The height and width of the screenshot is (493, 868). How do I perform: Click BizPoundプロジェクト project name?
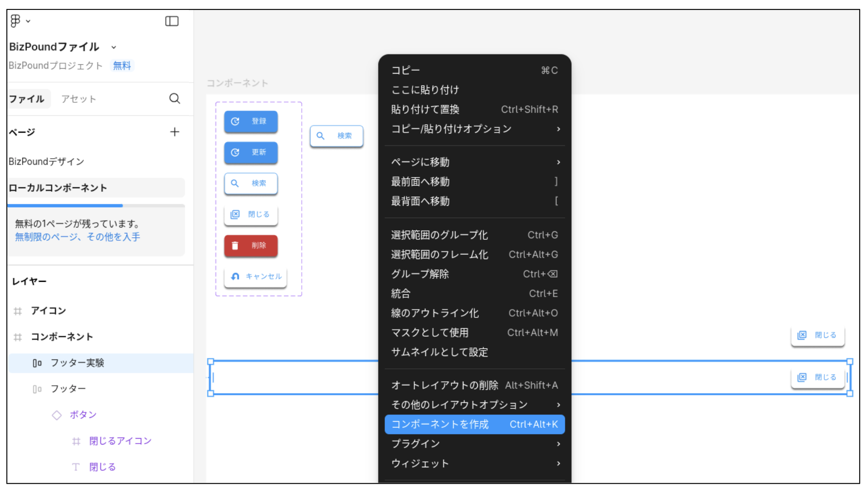point(56,66)
